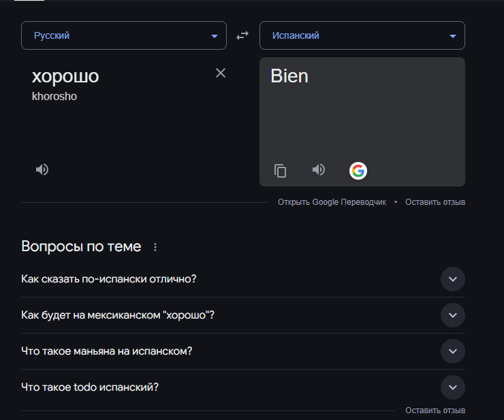Open question Как сказать по-испански отлично?

tap(109, 279)
